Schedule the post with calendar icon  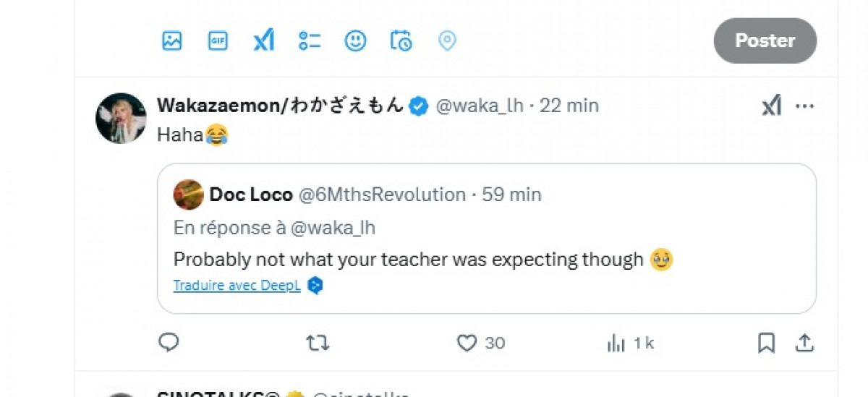click(x=401, y=41)
